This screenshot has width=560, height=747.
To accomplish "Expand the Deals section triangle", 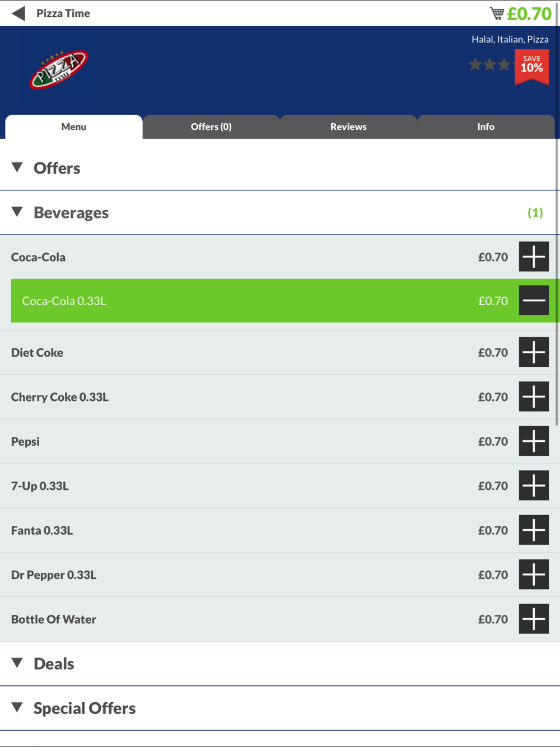I will (17, 663).
